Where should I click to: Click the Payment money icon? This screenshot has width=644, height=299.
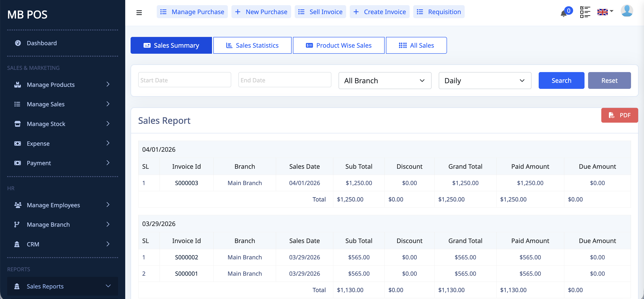[x=17, y=163]
